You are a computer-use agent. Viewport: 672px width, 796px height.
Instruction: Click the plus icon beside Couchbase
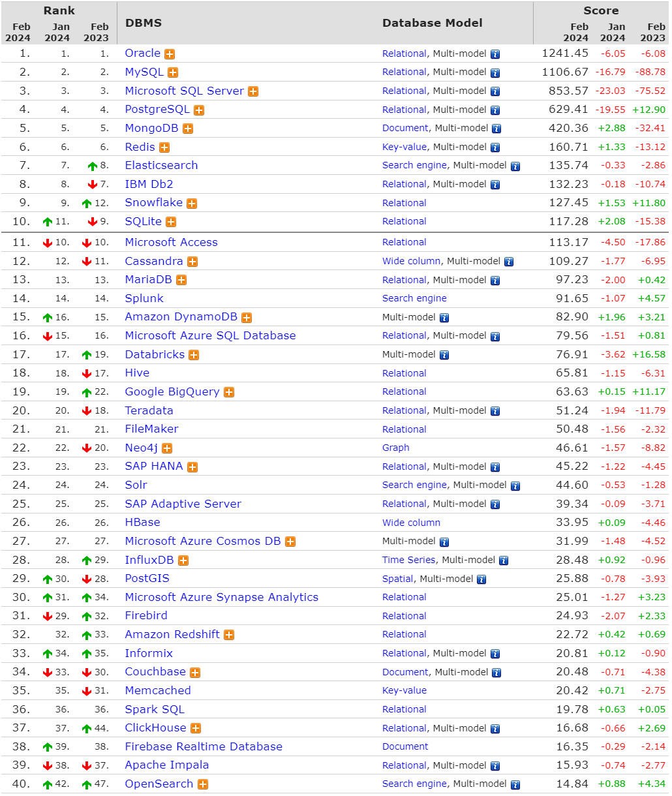[195, 673]
